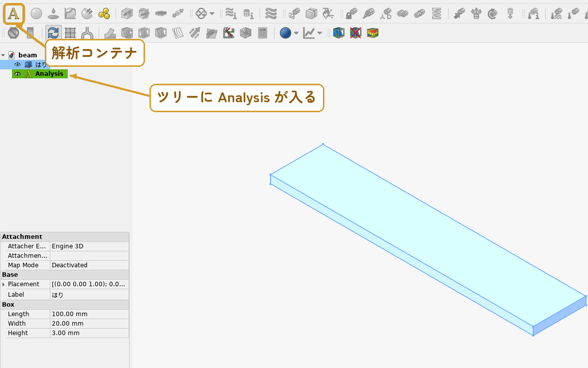
Task: Add a solid material (gray sphere icon)
Action: coord(36,14)
